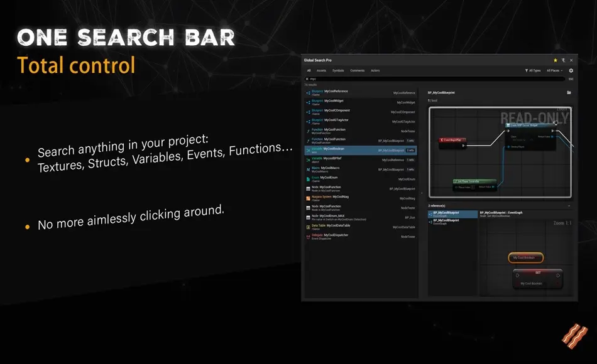Click the Create Widget node in preview graph

(x=531, y=136)
